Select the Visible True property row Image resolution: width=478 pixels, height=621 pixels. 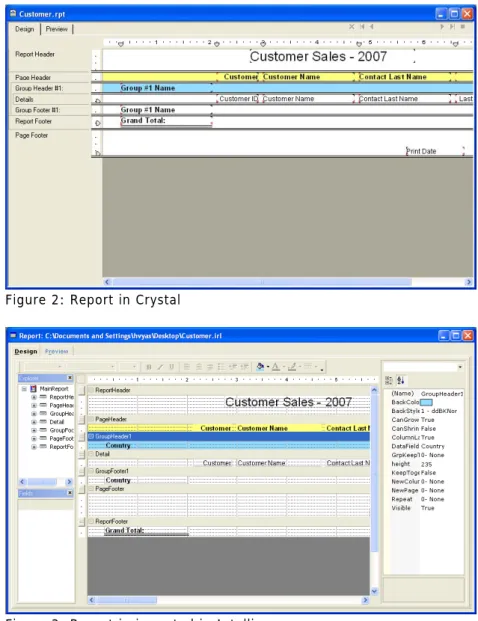423,508
